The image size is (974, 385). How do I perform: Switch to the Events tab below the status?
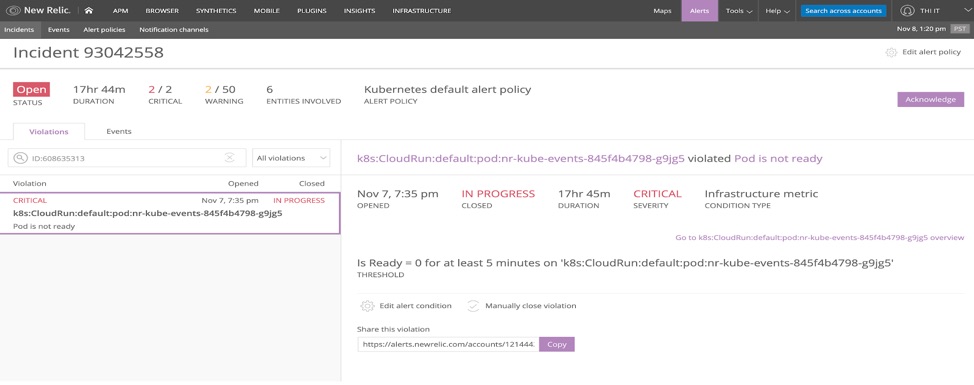119,132
